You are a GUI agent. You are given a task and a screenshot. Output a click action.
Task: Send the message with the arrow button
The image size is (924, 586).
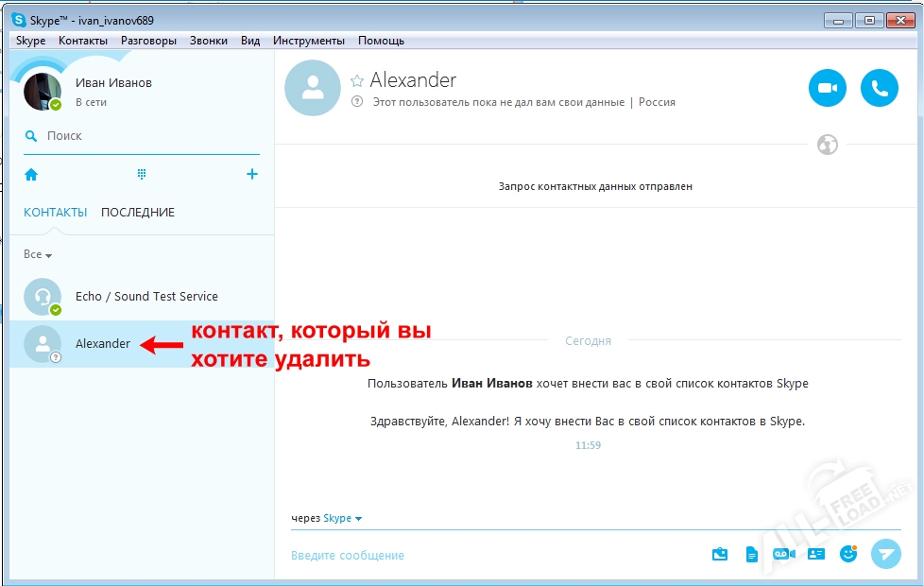(886, 556)
